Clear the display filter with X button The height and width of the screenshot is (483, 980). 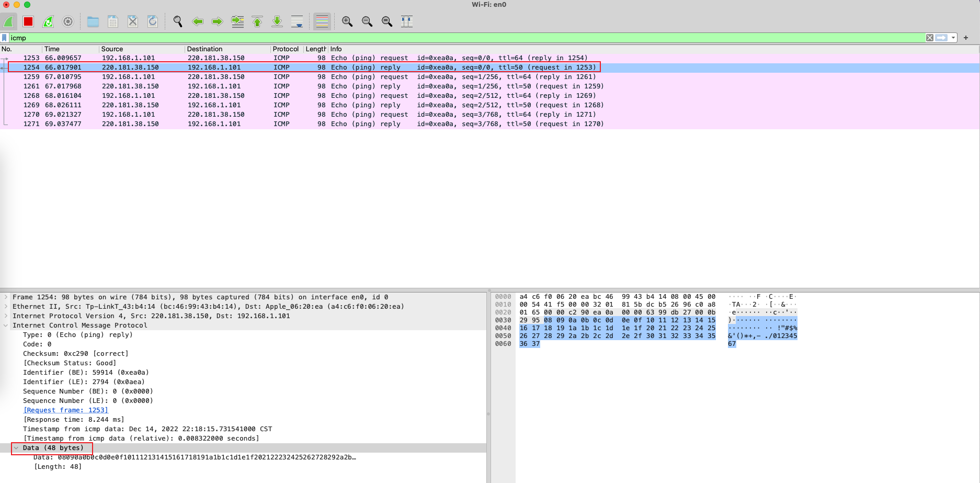point(930,38)
